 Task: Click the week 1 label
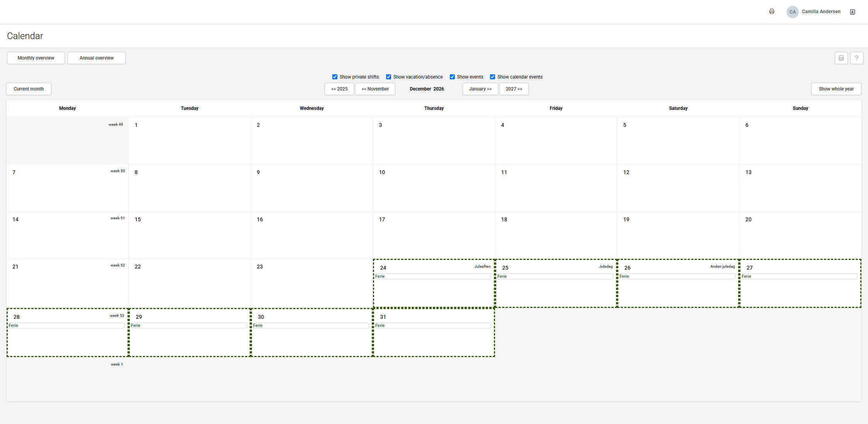click(x=117, y=364)
